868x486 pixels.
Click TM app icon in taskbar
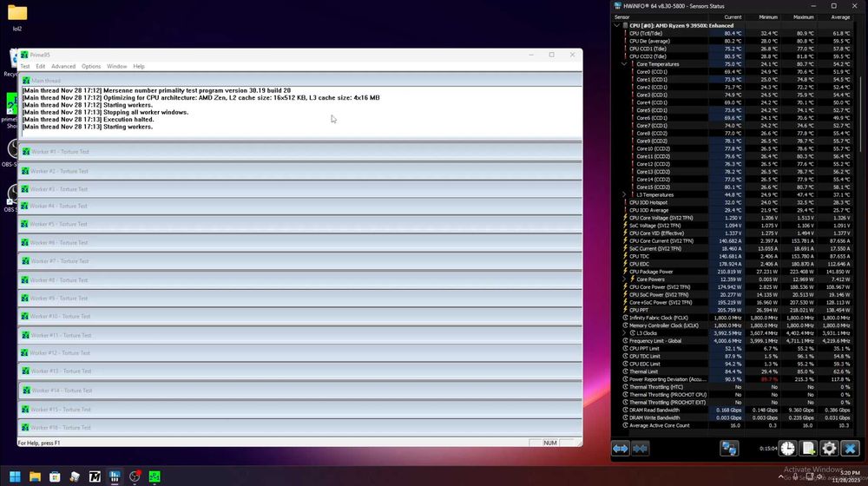(x=95, y=476)
